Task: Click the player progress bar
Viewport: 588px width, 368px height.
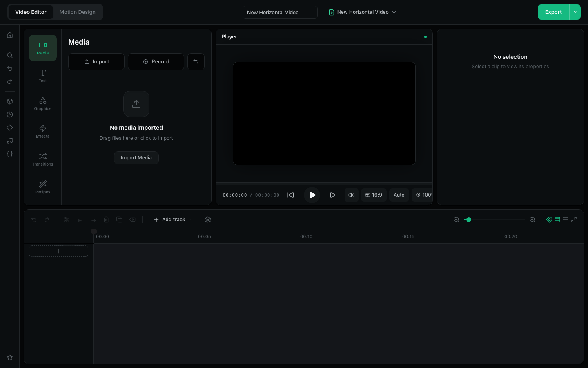Action: (x=324, y=184)
